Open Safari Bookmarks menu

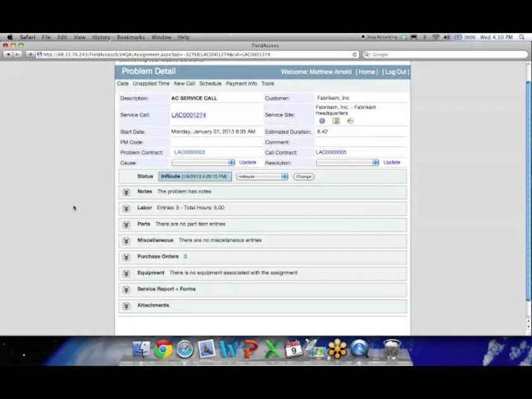[130, 37]
